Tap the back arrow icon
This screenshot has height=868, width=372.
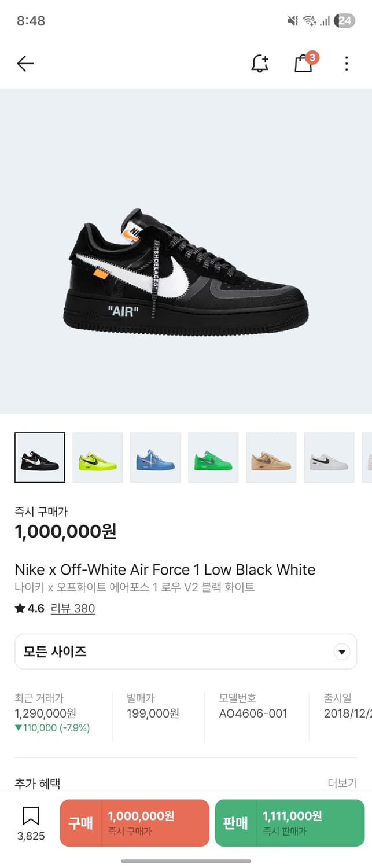[x=25, y=64]
